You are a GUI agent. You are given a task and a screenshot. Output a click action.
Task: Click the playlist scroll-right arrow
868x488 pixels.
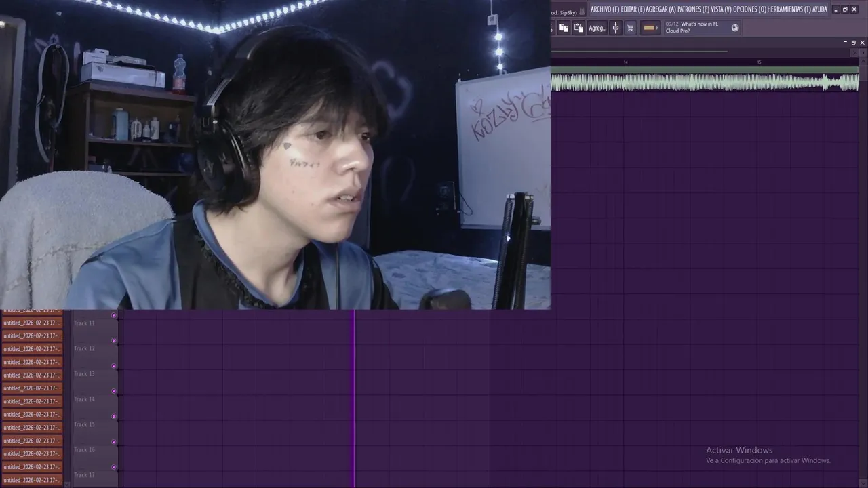(x=854, y=52)
